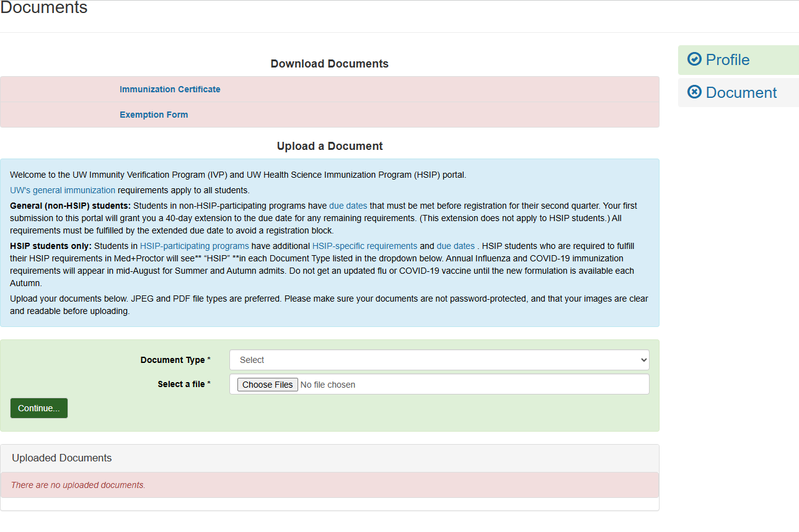799x532 pixels.
Task: Open UW's general immunization link
Action: tap(63, 190)
